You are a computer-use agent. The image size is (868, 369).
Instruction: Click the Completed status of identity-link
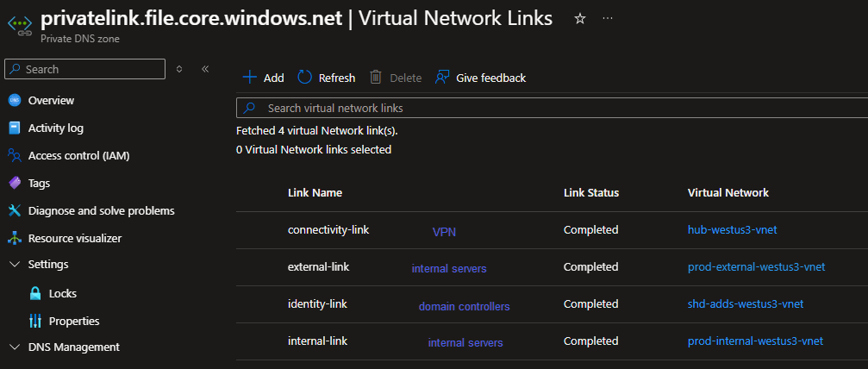tap(590, 303)
